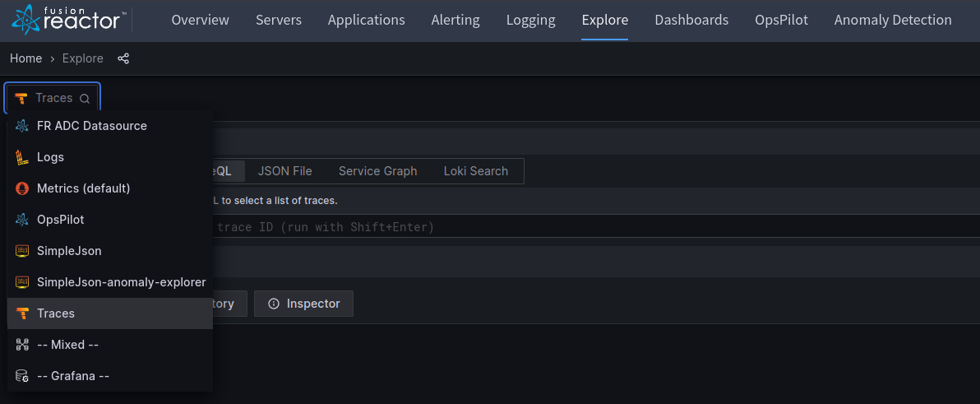Image resolution: width=980 pixels, height=404 pixels.
Task: Choose OpsPilot from datasource list
Action: tap(110, 220)
